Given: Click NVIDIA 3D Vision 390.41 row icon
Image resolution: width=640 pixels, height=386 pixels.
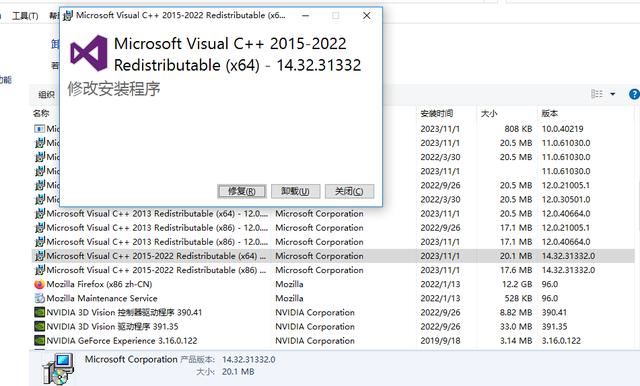Looking at the screenshot, I should [x=39, y=313].
